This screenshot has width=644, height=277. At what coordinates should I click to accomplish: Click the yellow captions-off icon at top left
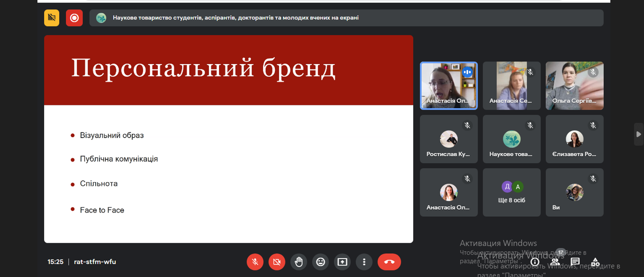[x=52, y=18]
